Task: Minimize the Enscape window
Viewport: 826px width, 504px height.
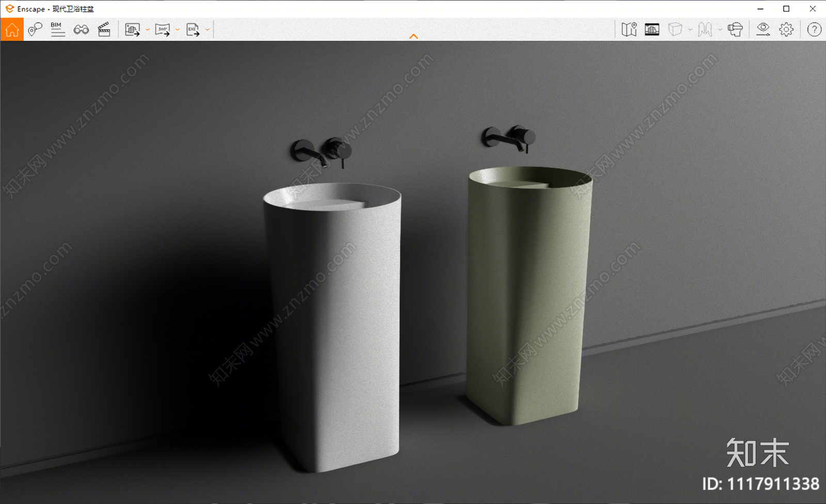Action: tap(760, 9)
